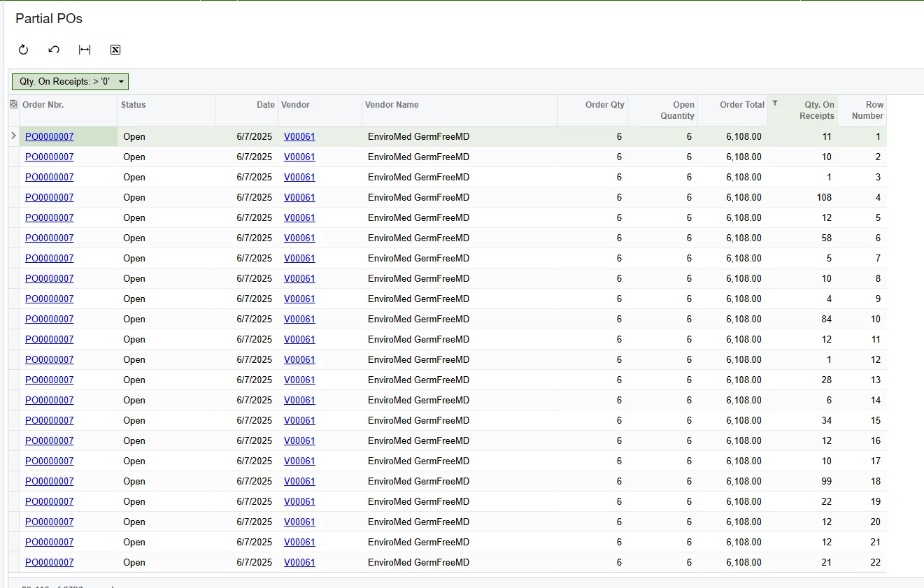
Task: Open the V00061 vendor link in row number 6
Action: pyautogui.click(x=299, y=238)
